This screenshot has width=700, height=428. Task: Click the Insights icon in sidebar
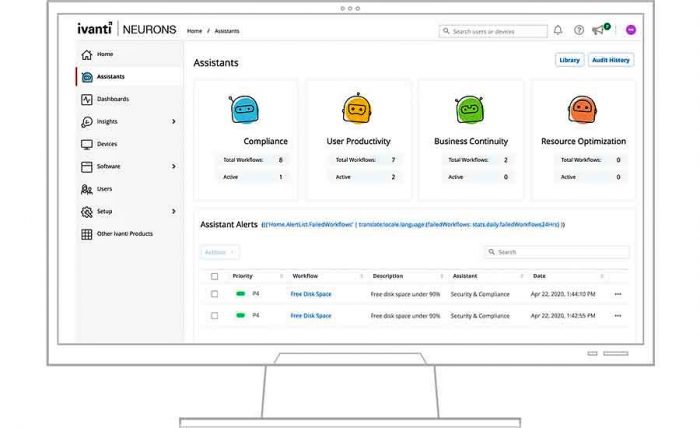click(x=87, y=122)
